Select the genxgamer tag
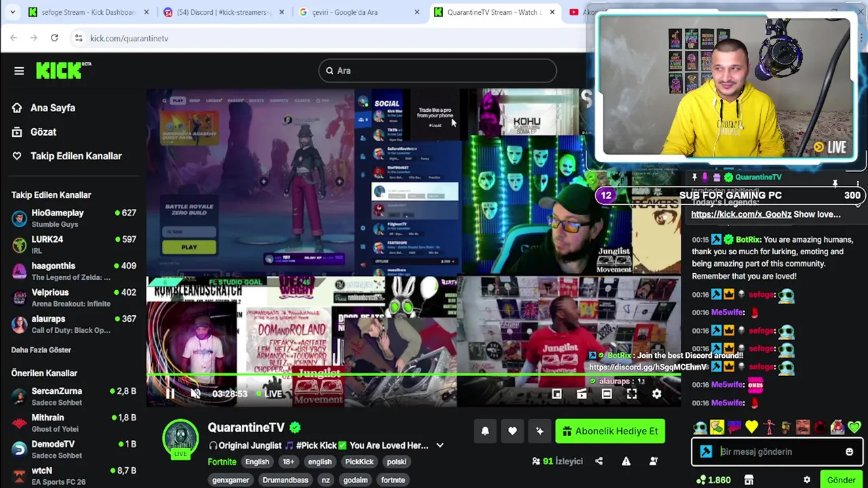Image resolution: width=868 pixels, height=488 pixels. pyautogui.click(x=231, y=480)
